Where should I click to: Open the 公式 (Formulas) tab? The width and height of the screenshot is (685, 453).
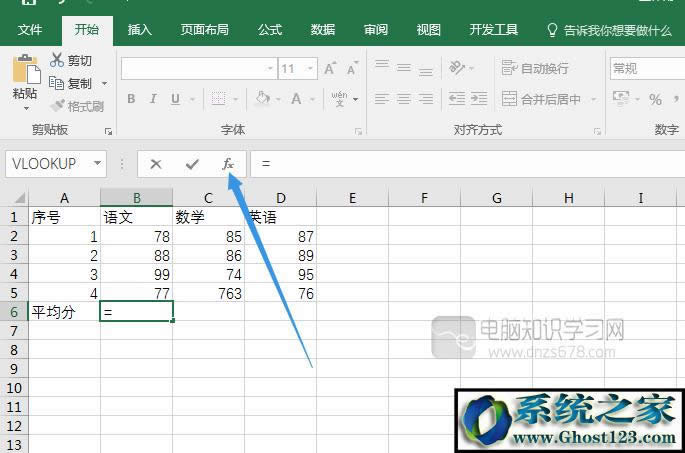tap(270, 30)
